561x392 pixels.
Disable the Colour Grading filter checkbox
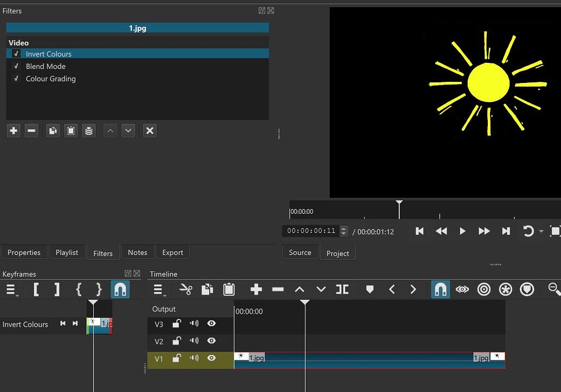16,79
